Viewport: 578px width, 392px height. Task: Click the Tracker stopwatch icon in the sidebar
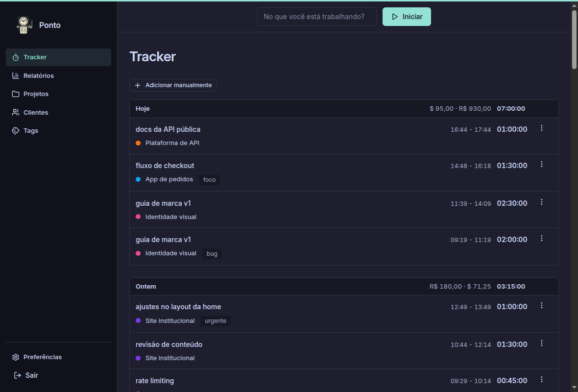coord(16,57)
